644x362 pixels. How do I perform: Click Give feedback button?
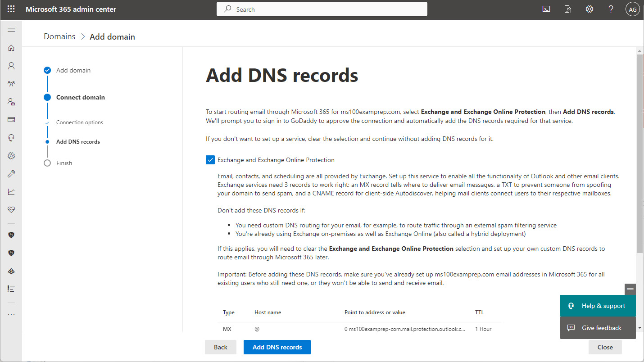point(598,328)
